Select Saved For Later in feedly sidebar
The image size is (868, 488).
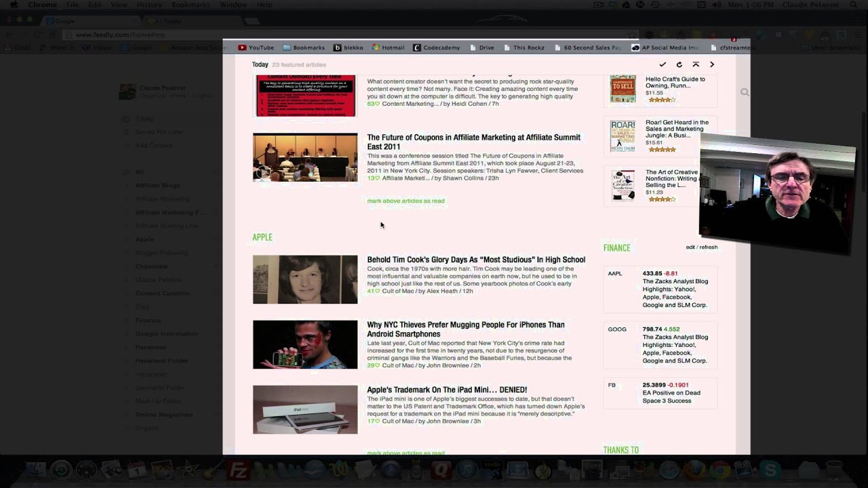tap(159, 132)
